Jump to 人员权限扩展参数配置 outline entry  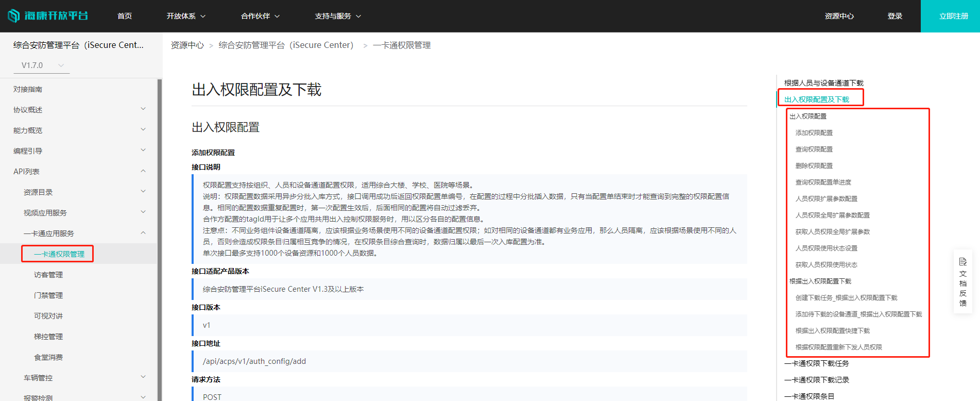click(x=827, y=199)
